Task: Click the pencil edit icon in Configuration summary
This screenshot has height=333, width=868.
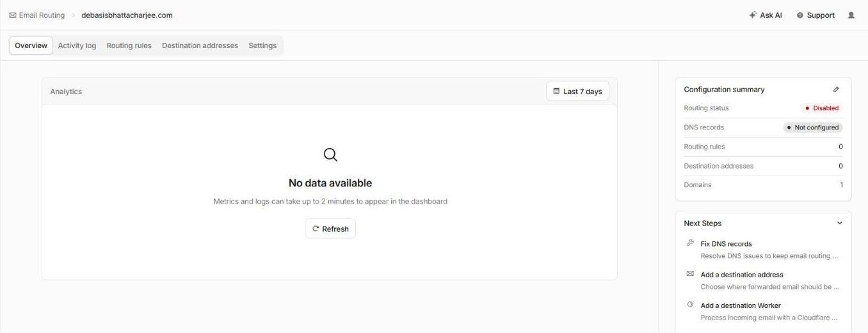Action: tap(836, 90)
